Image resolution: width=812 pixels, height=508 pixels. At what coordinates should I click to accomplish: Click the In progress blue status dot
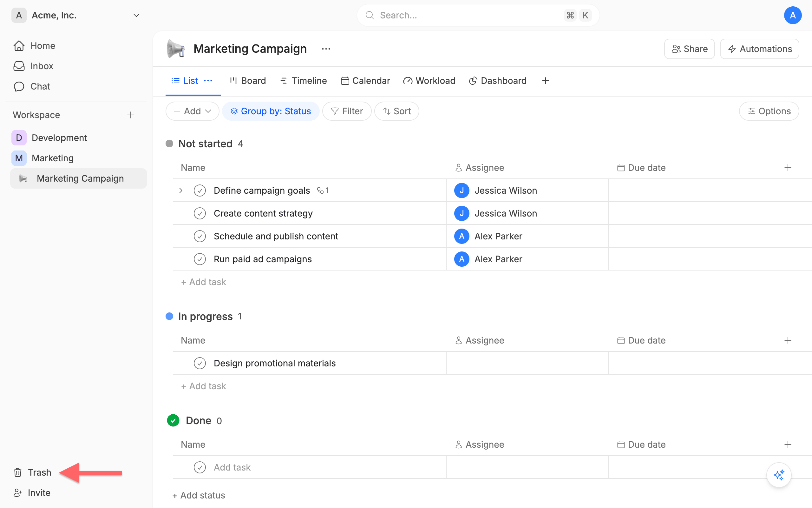click(x=169, y=316)
